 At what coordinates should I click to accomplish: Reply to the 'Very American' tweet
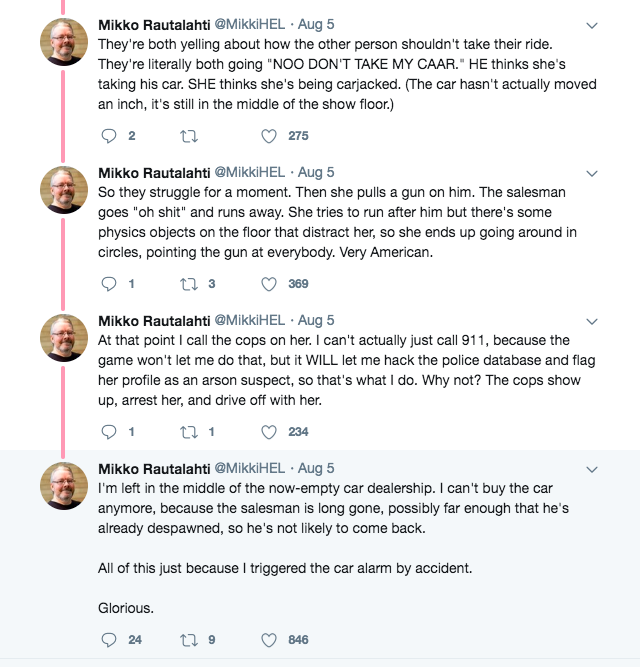(x=110, y=284)
